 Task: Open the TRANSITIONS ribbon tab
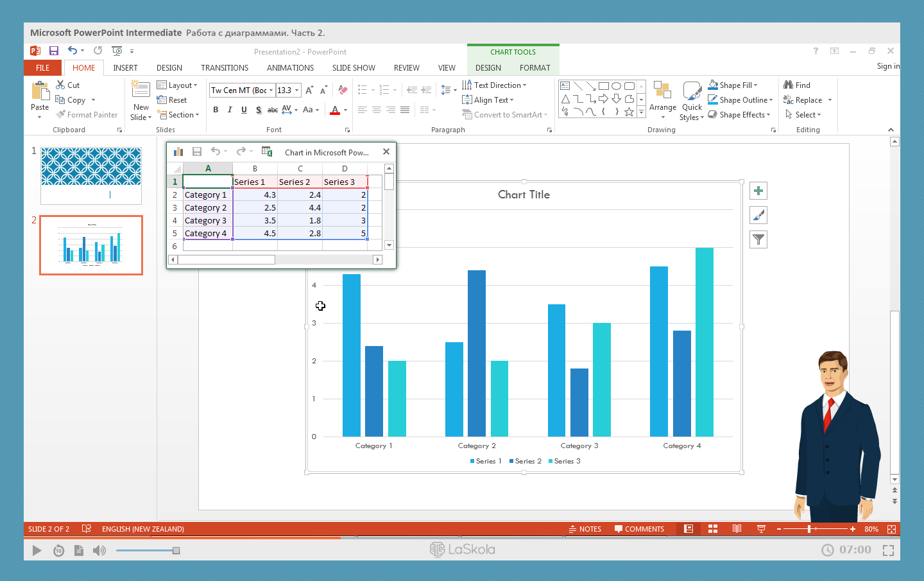pyautogui.click(x=224, y=67)
